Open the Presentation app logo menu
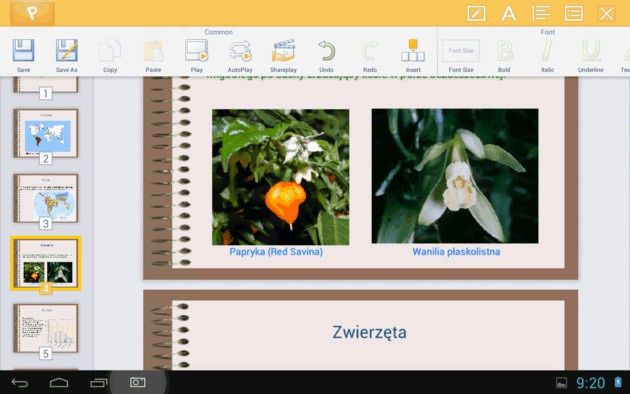The width and height of the screenshot is (630, 394). [32, 13]
